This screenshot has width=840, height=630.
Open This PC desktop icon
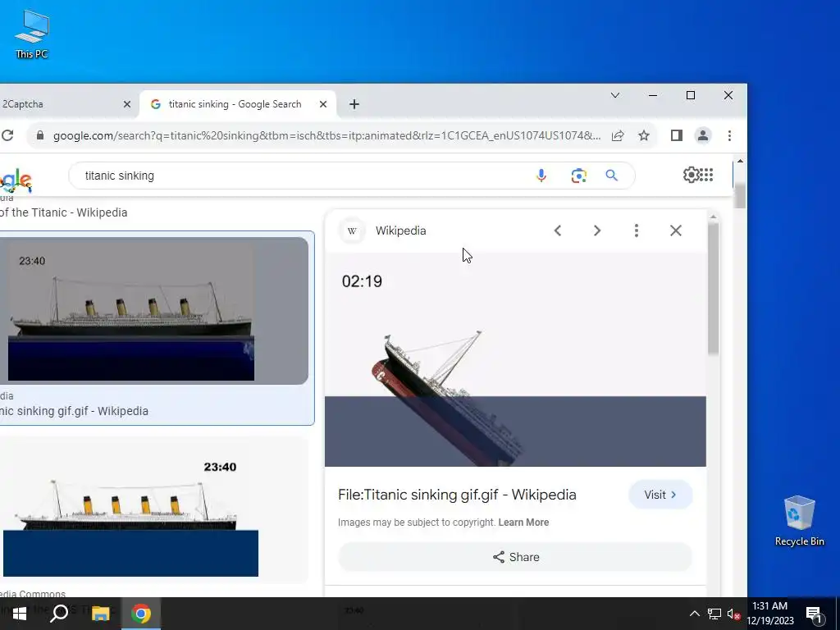click(32, 34)
